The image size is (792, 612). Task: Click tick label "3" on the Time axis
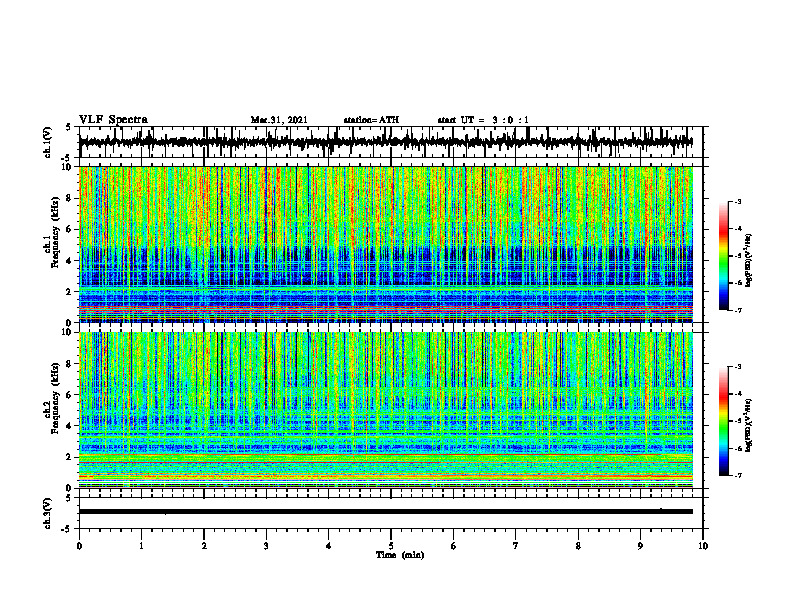pyautogui.click(x=266, y=546)
